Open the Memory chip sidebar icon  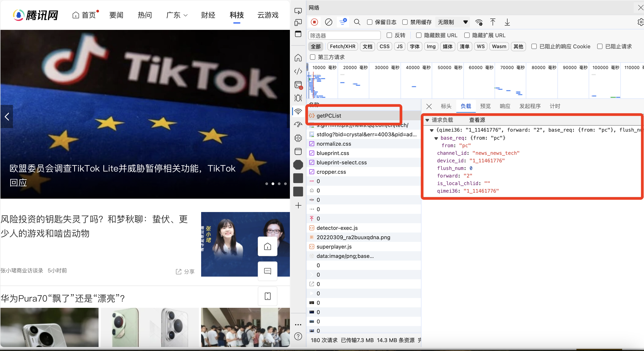coord(298,138)
